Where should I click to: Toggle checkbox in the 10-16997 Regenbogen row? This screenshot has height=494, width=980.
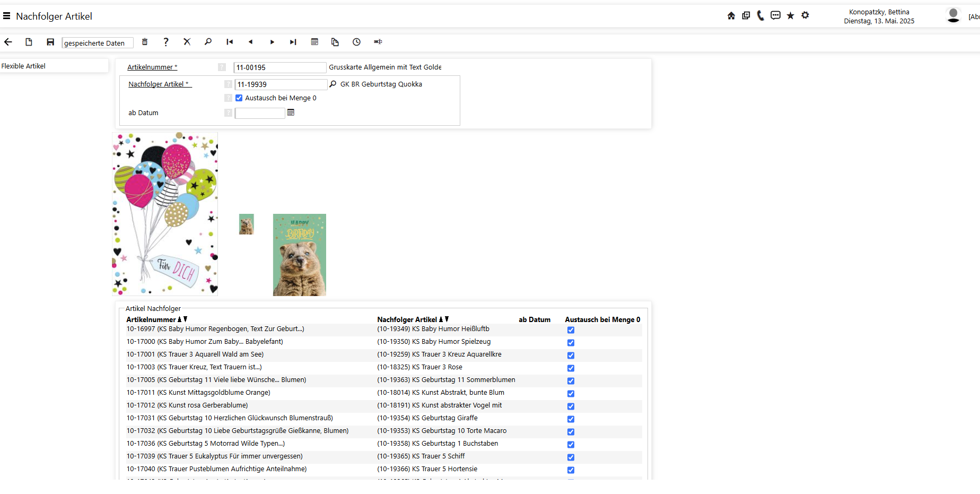[x=571, y=330]
